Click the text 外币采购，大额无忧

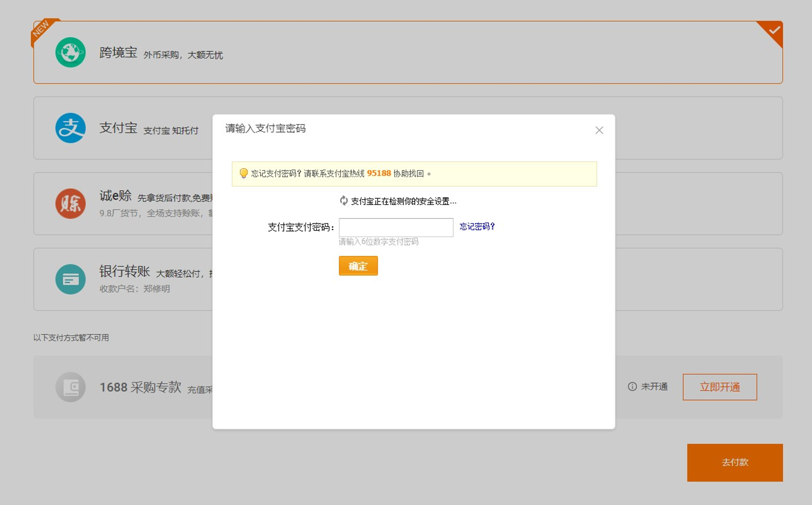[183, 55]
